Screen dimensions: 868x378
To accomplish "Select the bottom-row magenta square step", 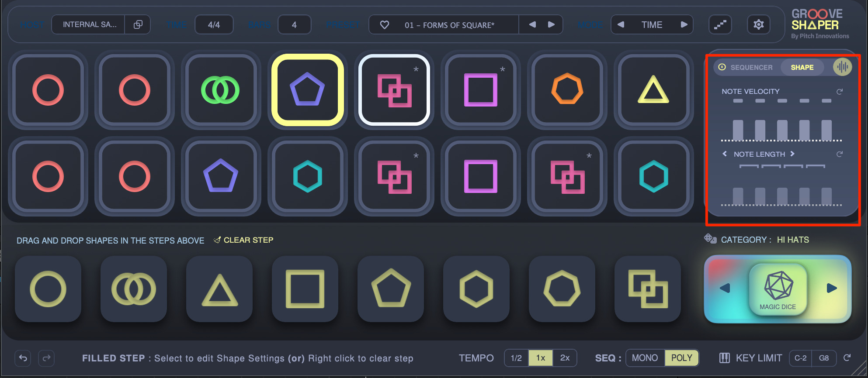I will (x=480, y=176).
